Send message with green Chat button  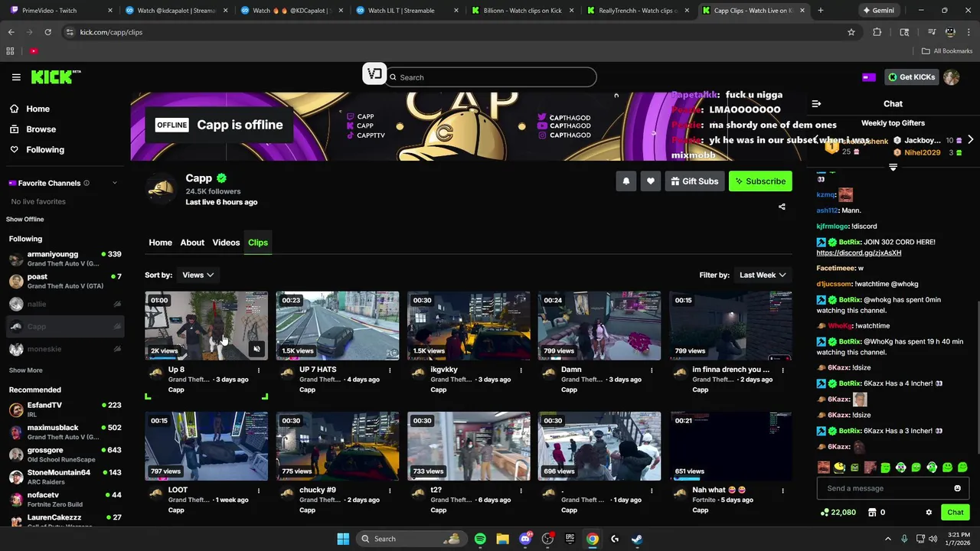(x=955, y=513)
